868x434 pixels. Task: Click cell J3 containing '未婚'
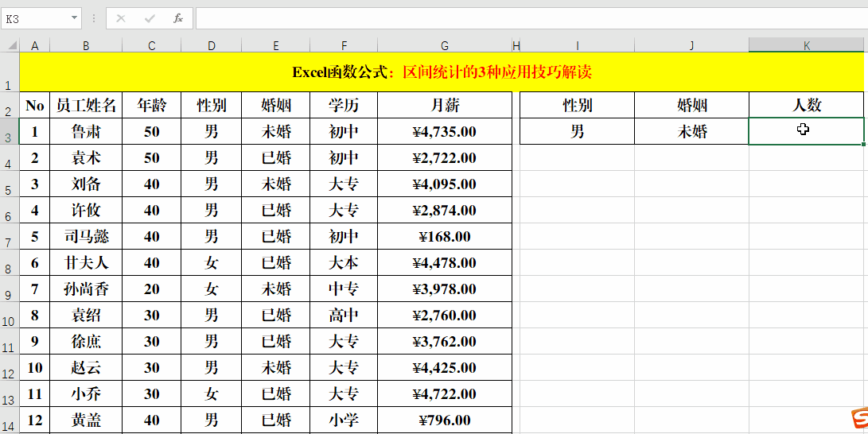tap(692, 132)
